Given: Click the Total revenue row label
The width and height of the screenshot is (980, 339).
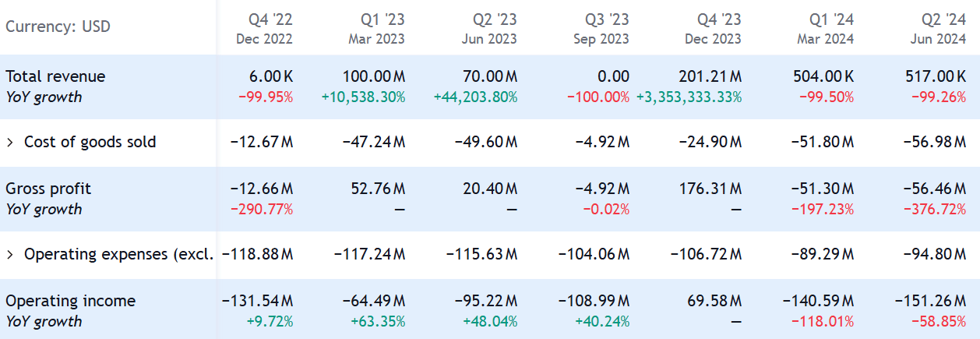Looking at the screenshot, I should click(x=55, y=76).
